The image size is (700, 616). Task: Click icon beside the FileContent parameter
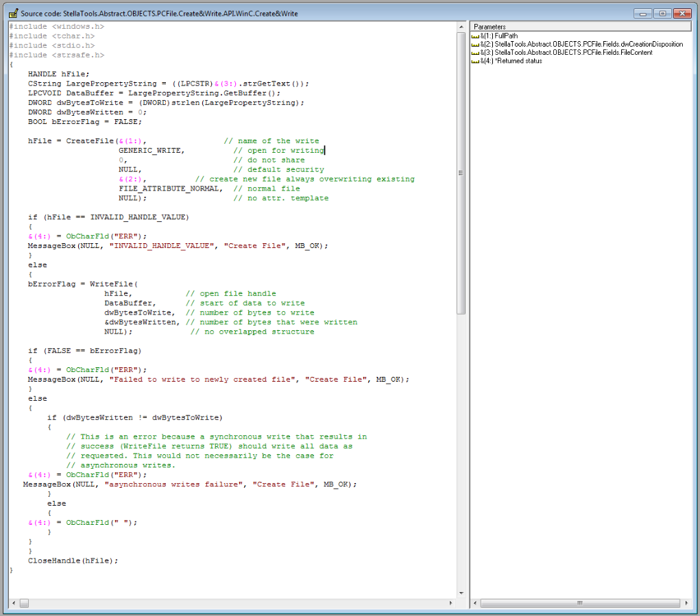pos(475,53)
